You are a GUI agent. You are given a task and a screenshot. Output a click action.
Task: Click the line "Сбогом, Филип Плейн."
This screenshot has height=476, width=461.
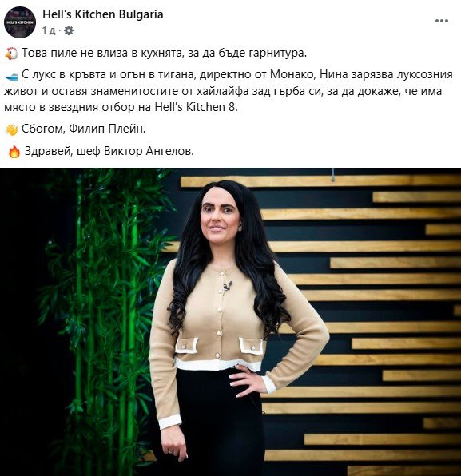(84, 129)
